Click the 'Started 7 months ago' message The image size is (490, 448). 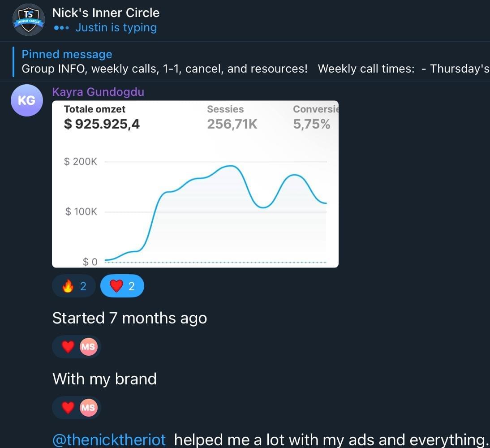point(129,318)
